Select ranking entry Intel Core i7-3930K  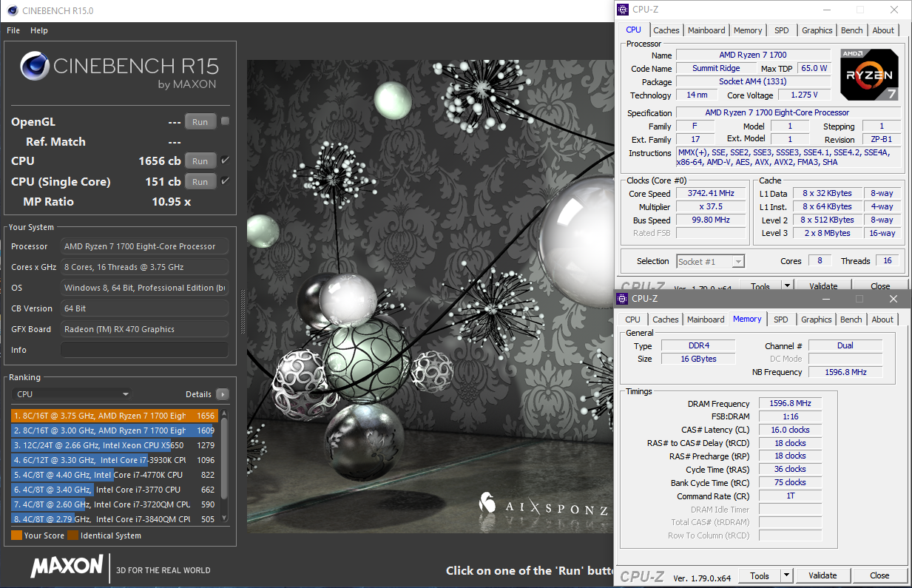pyautogui.click(x=114, y=460)
